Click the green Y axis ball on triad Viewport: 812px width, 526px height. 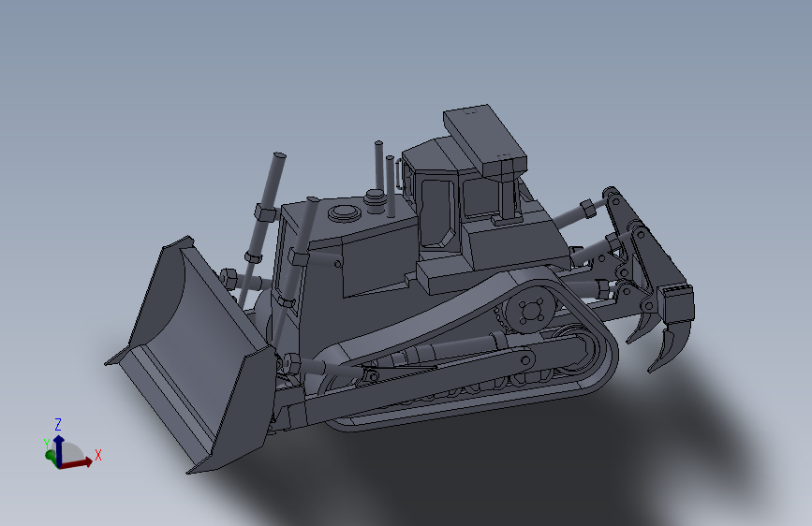(x=50, y=455)
